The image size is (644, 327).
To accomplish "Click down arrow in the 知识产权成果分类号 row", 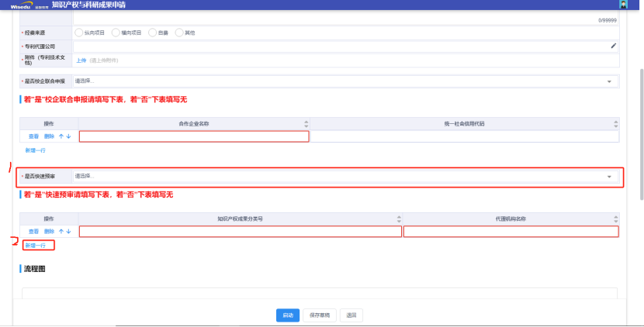I will click(x=69, y=232).
